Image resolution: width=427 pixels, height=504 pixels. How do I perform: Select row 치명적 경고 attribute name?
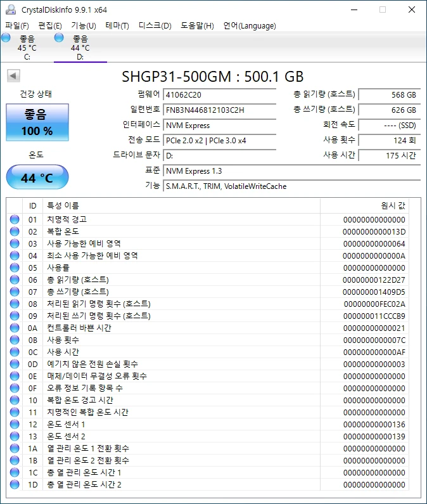(67, 219)
